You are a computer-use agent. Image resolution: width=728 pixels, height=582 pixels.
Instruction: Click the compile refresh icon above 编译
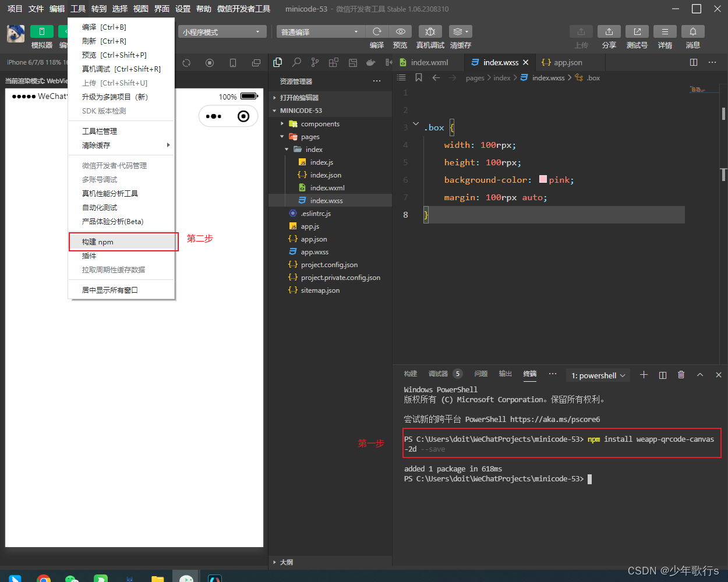tap(377, 31)
